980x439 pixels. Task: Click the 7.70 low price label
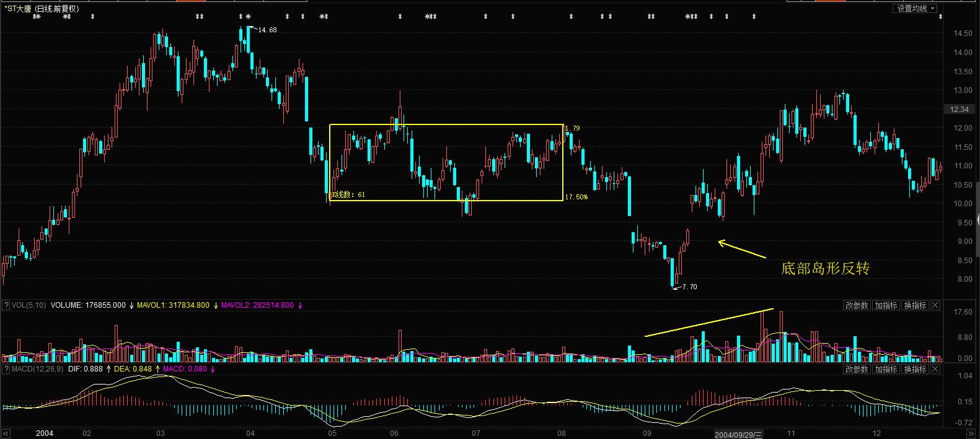689,287
